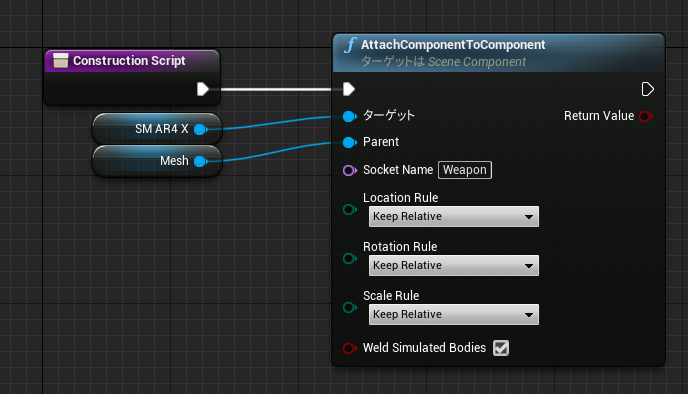Viewport: 688px width, 394px height.
Task: Select the Construction Script node title
Action: (129, 61)
